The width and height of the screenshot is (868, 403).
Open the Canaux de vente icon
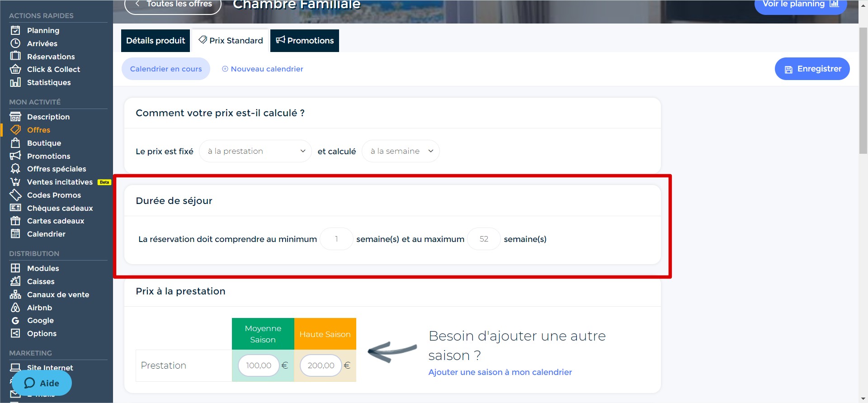15,294
